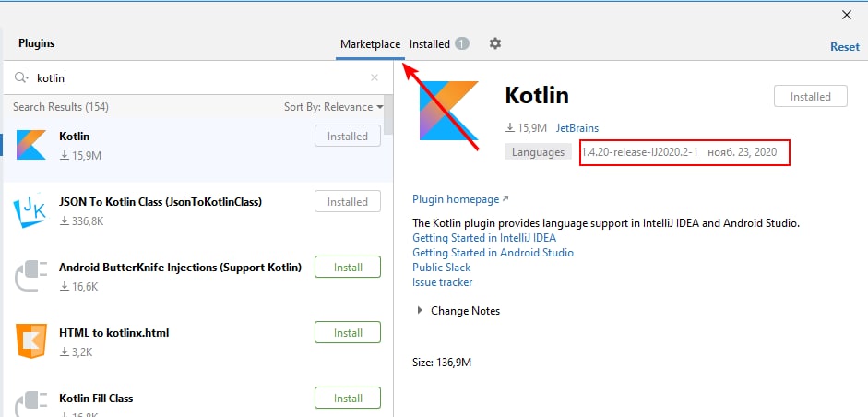The image size is (868, 417).
Task: Open the Sort By Relevance dropdown
Action: (x=334, y=107)
